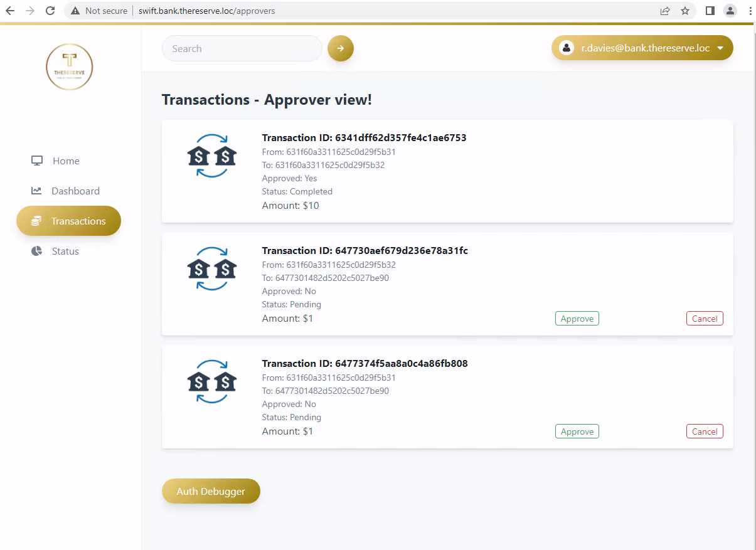
Task: Submit search with gold arrow button
Action: click(341, 48)
